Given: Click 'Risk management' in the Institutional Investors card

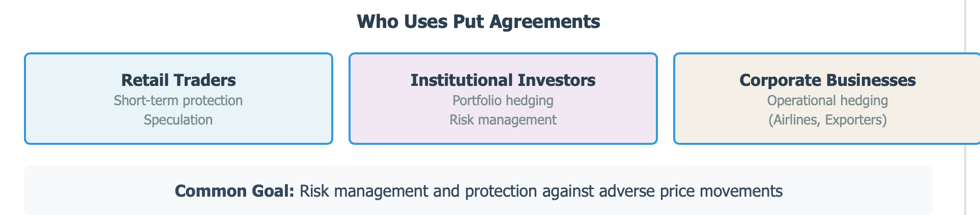Looking at the screenshot, I should click(x=503, y=120).
